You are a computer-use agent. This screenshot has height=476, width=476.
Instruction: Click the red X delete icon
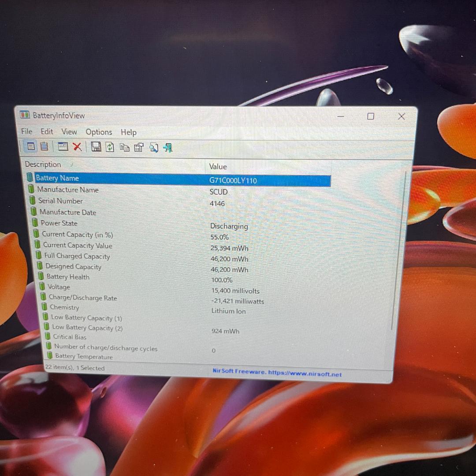[x=78, y=147]
